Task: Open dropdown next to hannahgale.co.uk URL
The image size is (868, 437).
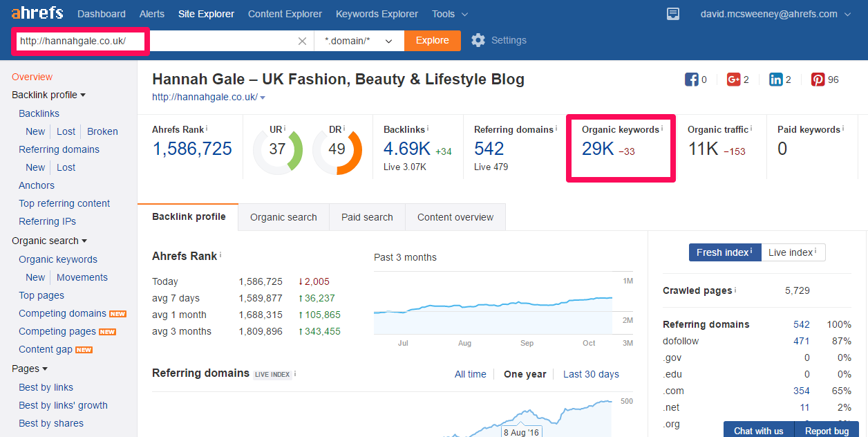Action: coord(263,97)
